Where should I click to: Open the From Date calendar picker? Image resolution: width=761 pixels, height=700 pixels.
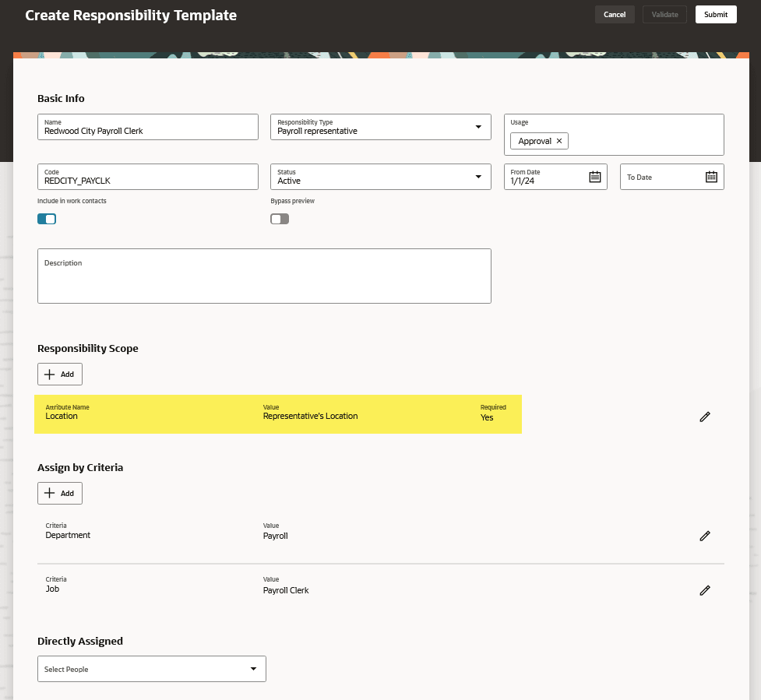click(x=594, y=177)
